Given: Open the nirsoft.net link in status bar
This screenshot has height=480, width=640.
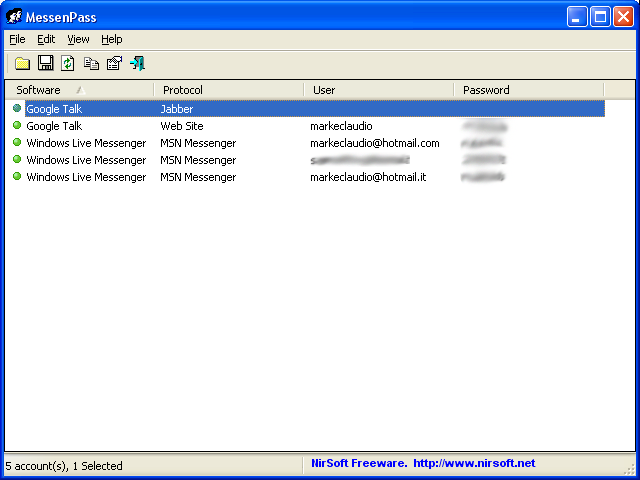Looking at the screenshot, I should (x=474, y=463).
